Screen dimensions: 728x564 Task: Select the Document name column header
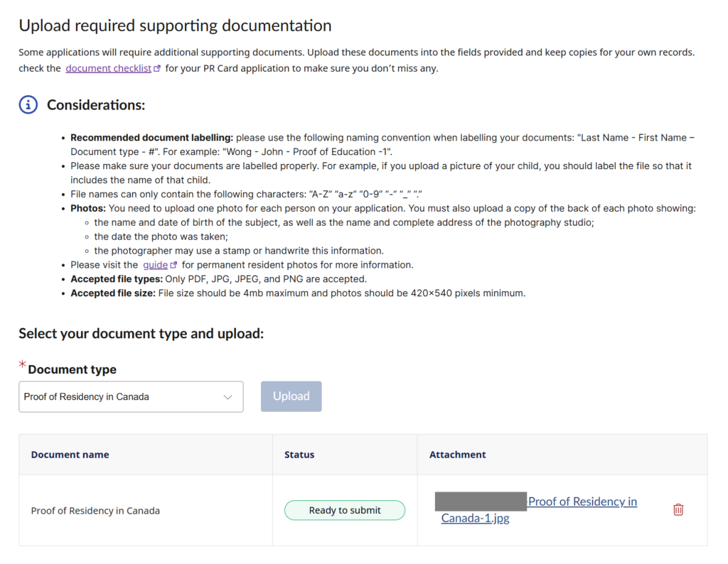[x=70, y=455]
